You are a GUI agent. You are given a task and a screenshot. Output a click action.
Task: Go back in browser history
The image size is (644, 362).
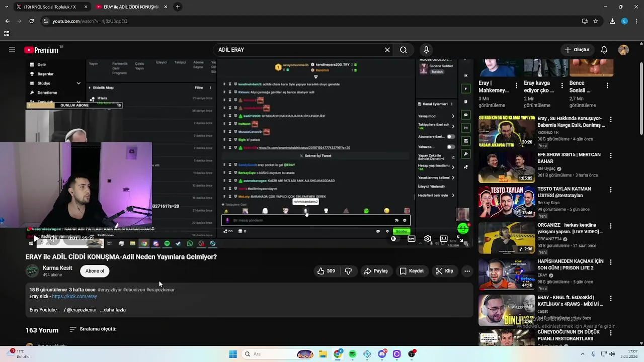7,21
